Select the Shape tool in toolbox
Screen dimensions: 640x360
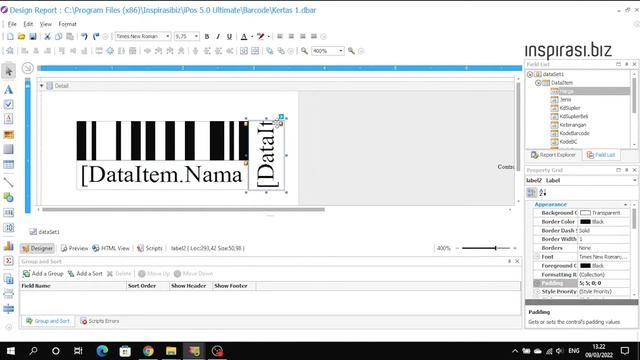(x=9, y=198)
